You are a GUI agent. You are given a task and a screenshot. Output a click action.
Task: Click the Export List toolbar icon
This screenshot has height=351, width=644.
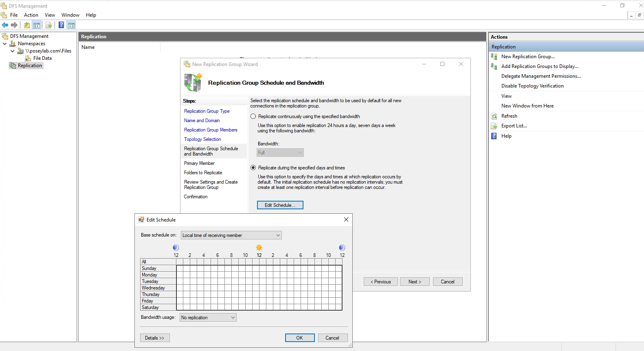[49, 25]
